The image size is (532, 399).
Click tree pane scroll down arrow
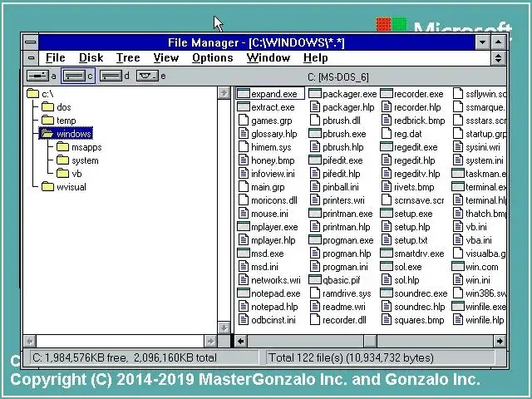pyautogui.click(x=224, y=328)
